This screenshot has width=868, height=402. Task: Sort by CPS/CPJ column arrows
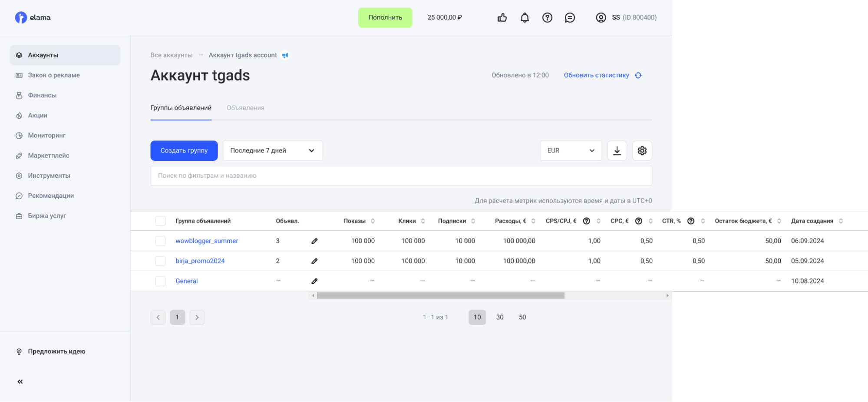[598, 221]
